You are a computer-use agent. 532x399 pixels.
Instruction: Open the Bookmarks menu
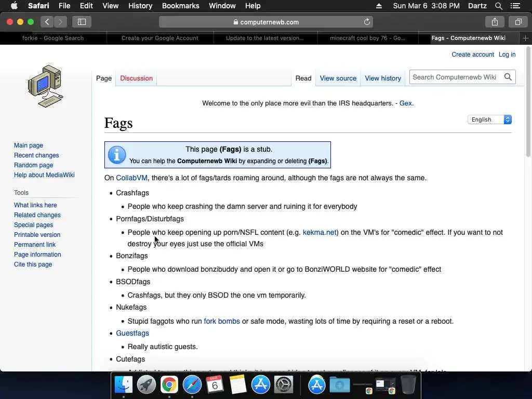pyautogui.click(x=180, y=6)
